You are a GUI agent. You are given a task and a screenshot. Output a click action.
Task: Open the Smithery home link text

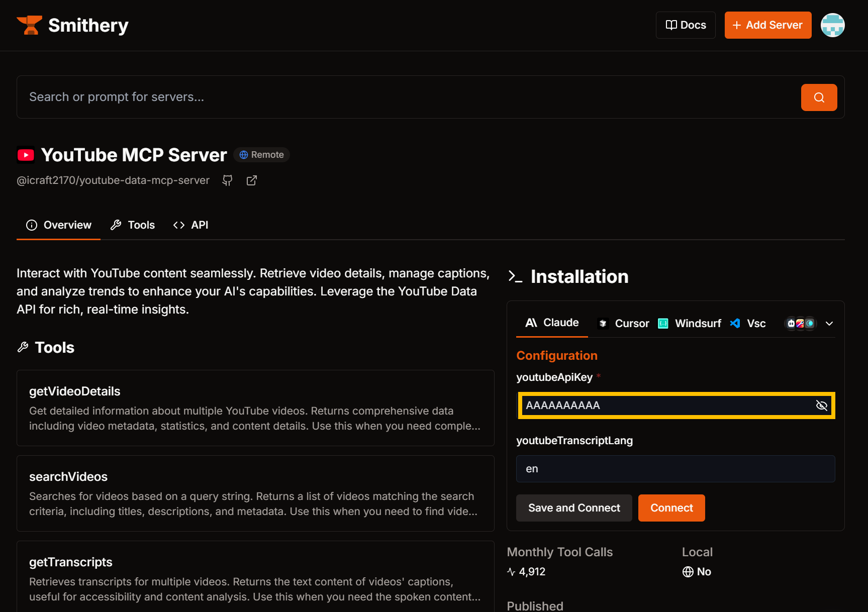88,25
